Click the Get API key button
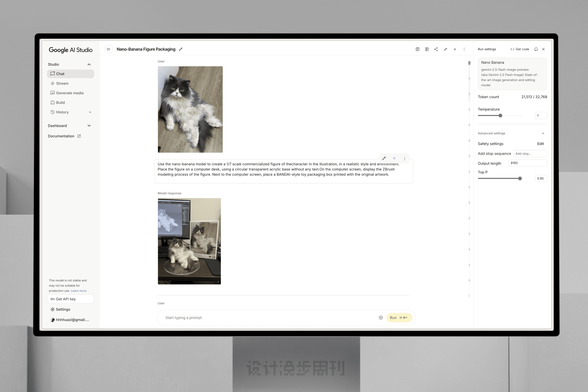Viewport: 588px width, 392px height. click(x=70, y=299)
